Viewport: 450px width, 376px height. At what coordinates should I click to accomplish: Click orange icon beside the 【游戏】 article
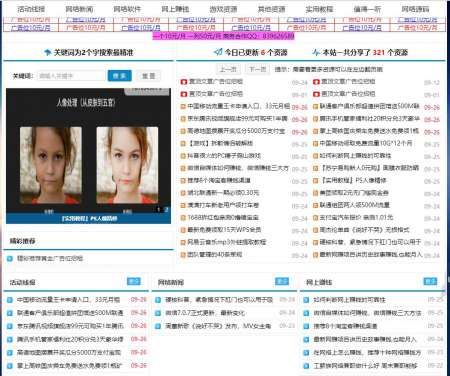[x=183, y=144]
